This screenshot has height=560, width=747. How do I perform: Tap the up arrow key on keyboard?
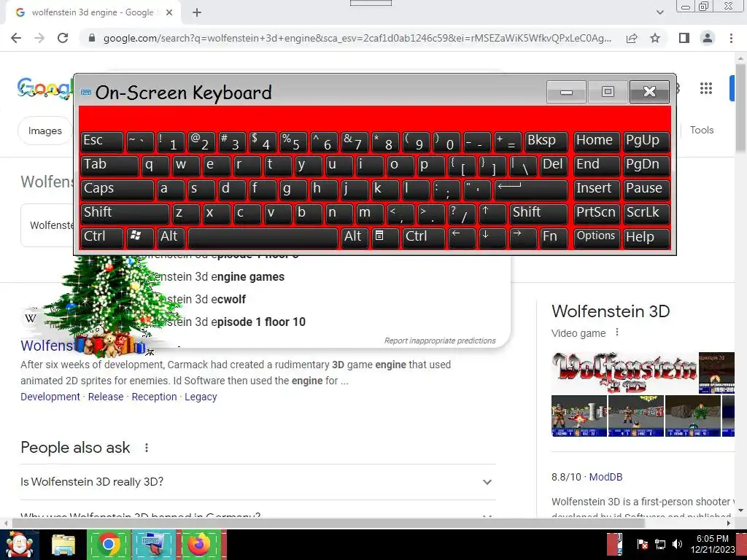[492, 214]
